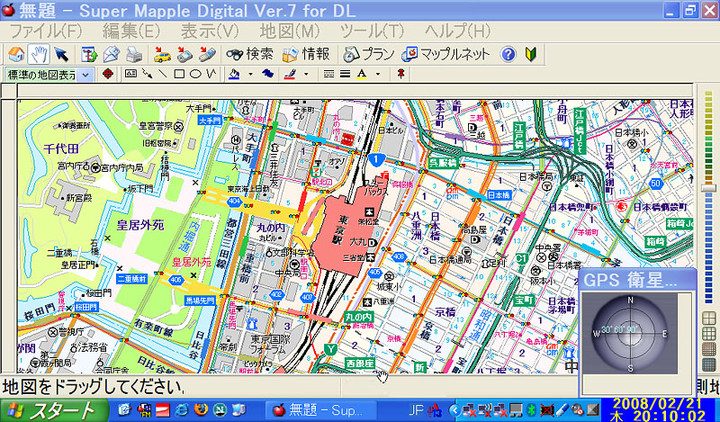
Task: Select the straight line drawing tool
Action: coord(163,73)
